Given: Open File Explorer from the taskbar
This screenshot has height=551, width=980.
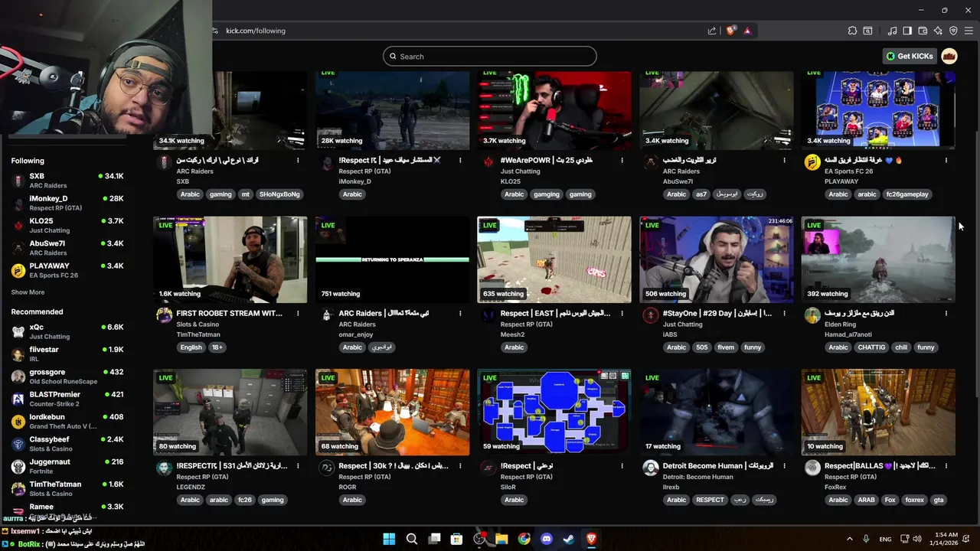Looking at the screenshot, I should point(501,539).
